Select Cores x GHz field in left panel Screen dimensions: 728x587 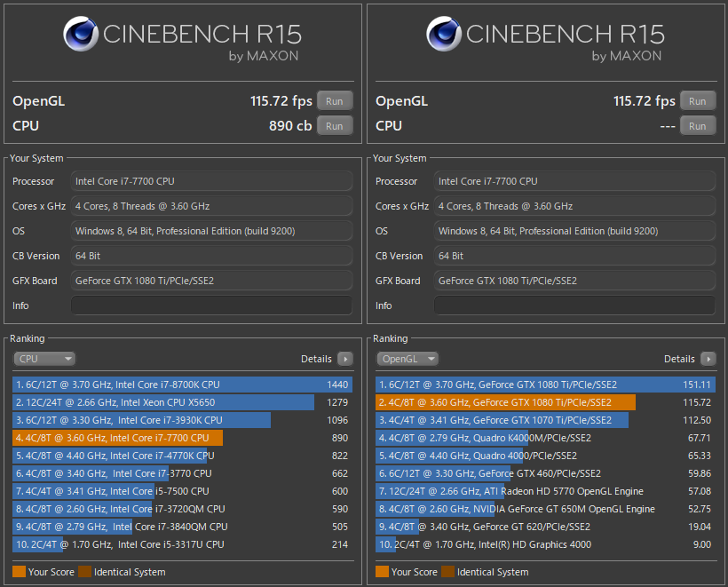(211, 206)
